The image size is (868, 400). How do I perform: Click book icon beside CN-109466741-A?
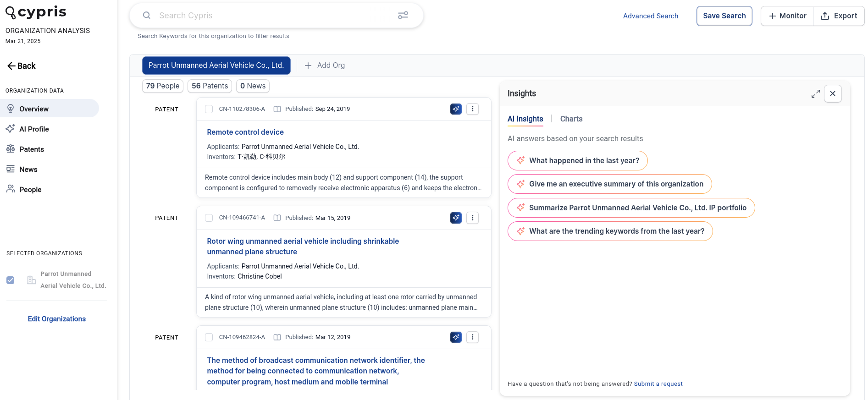tap(277, 218)
